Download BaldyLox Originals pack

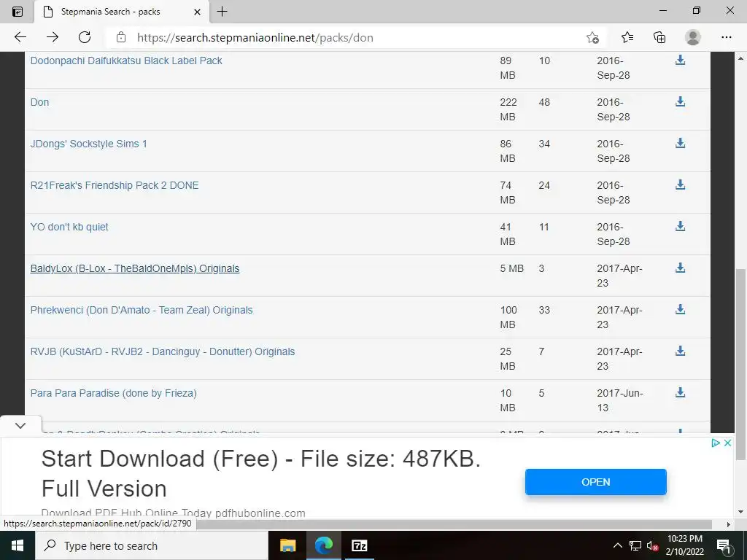point(681,268)
